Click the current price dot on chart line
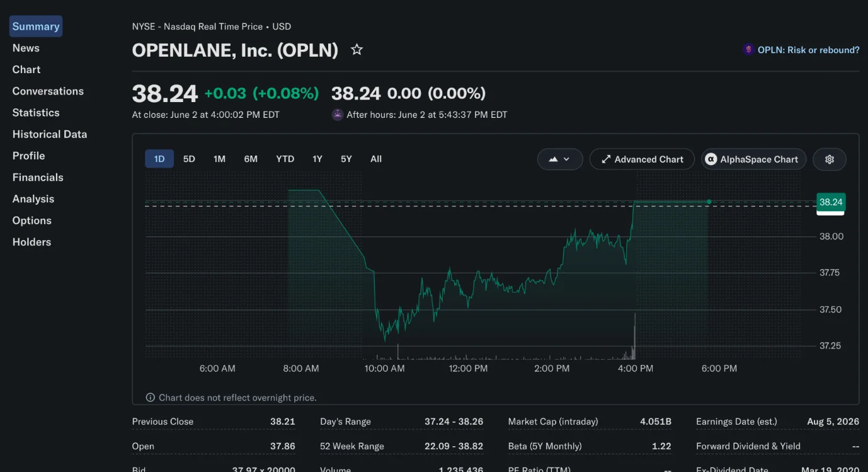The height and width of the screenshot is (472, 868). click(x=709, y=202)
